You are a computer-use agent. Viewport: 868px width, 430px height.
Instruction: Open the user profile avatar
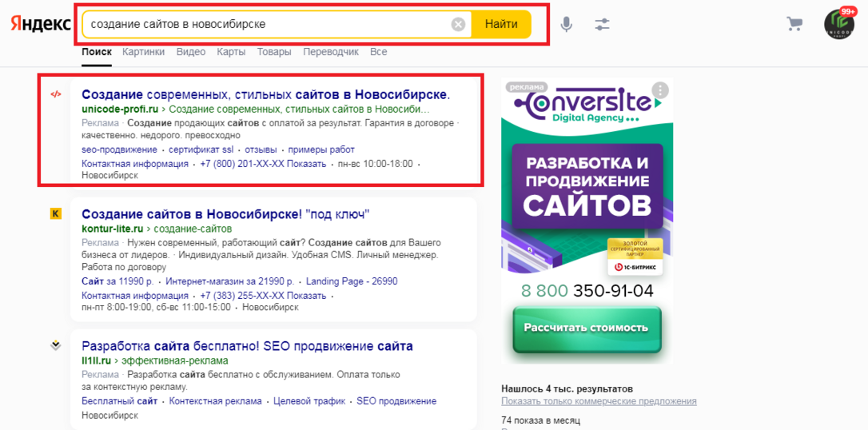[x=839, y=24]
